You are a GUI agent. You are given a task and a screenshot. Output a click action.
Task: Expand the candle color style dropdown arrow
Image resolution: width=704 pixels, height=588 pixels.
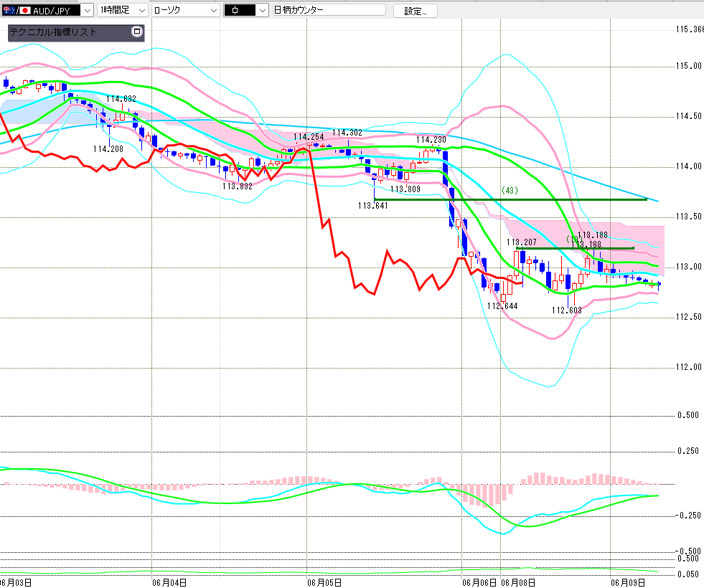[263, 10]
